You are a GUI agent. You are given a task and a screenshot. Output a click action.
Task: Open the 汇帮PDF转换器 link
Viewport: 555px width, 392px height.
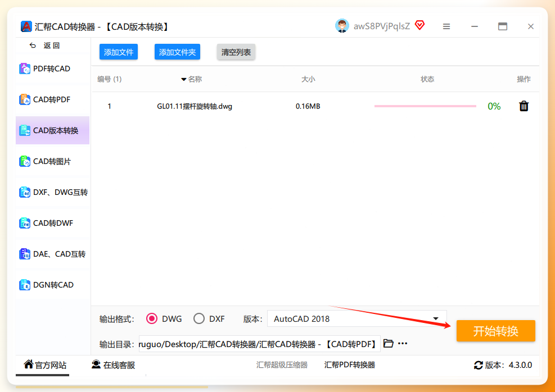coord(349,365)
